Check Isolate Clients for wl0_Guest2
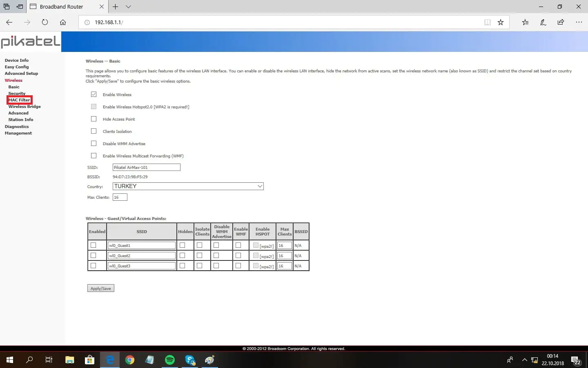The height and width of the screenshot is (368, 588). [x=200, y=256]
